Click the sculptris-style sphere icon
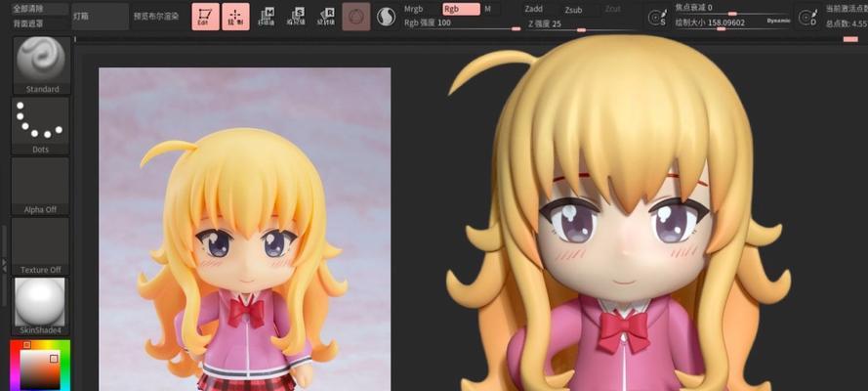This screenshot has width=868, height=391. click(386, 17)
